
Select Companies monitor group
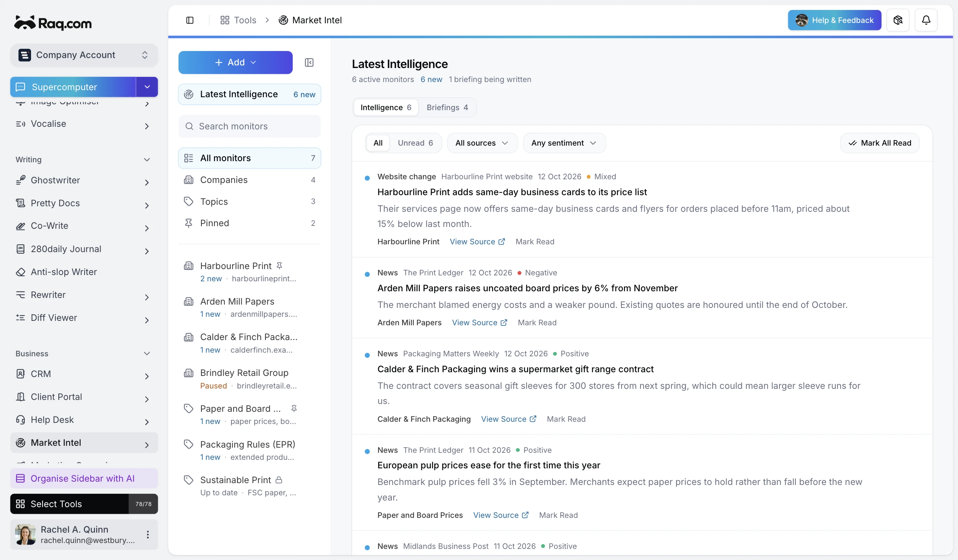(x=249, y=180)
